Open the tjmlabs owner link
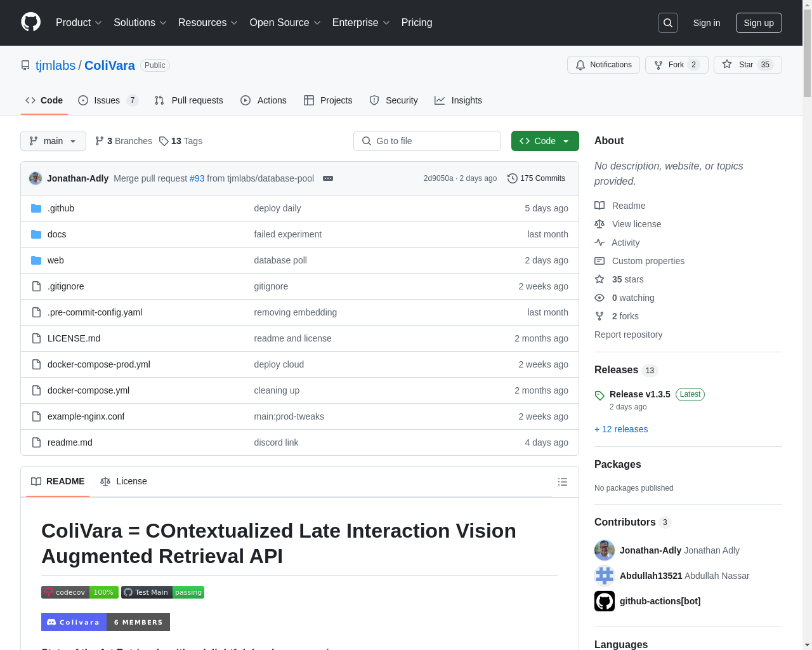Viewport: 812px width, 650px height. click(55, 65)
